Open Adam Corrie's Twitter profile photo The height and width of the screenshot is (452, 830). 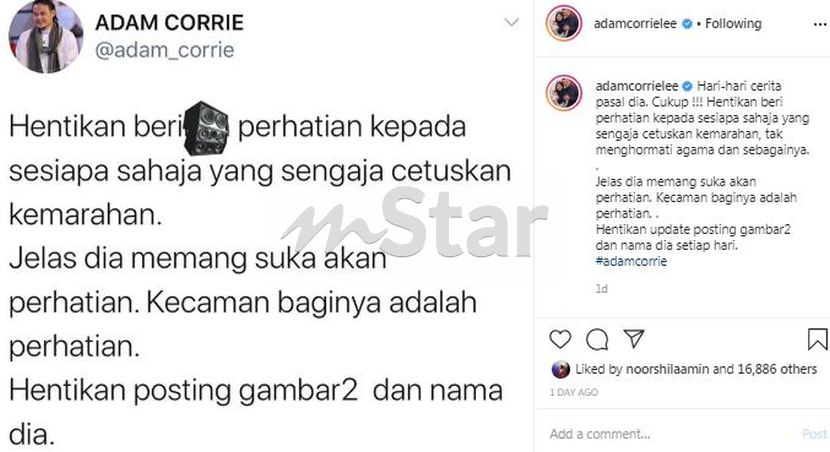(46, 36)
